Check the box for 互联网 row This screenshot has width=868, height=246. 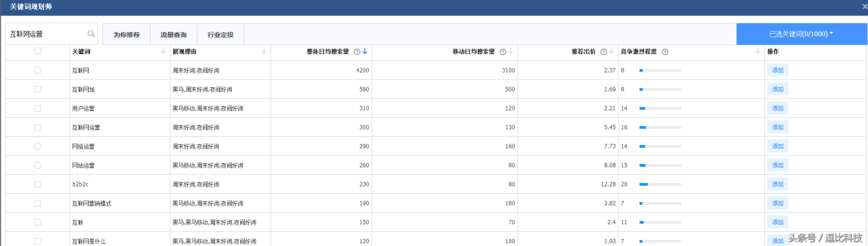click(x=37, y=70)
